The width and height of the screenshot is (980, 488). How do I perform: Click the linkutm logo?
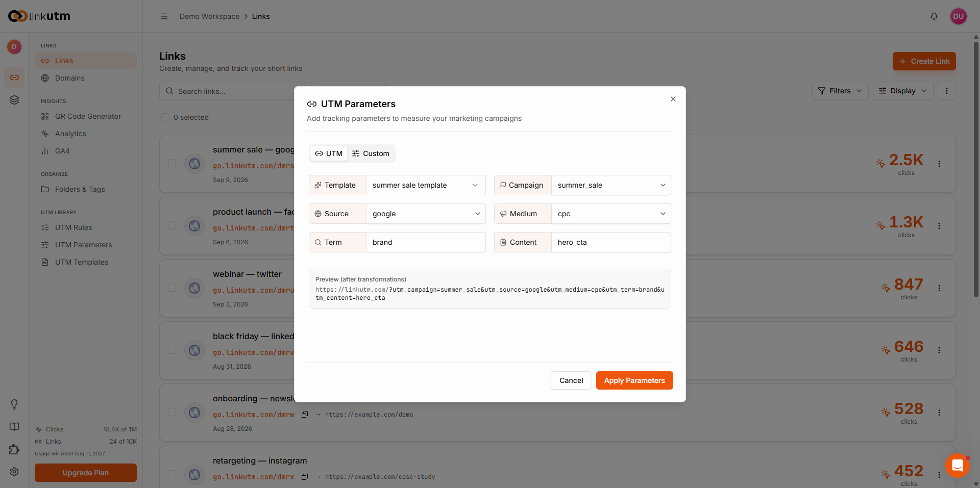tap(39, 16)
